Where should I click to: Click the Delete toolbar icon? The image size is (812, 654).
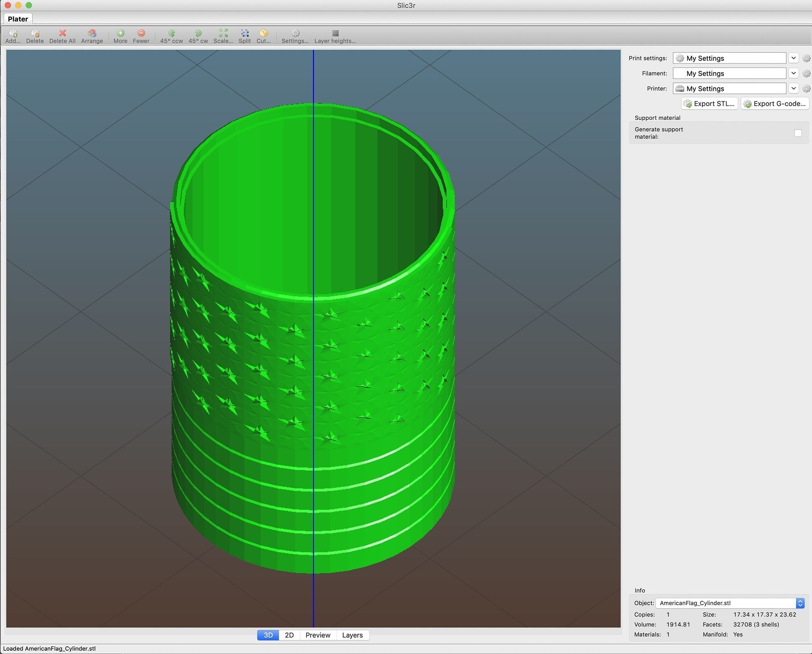pos(35,33)
